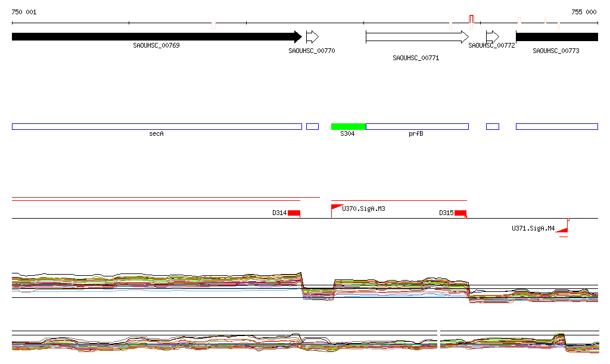Click the D315 label
The width and height of the screenshot is (610, 364).
pos(446,213)
